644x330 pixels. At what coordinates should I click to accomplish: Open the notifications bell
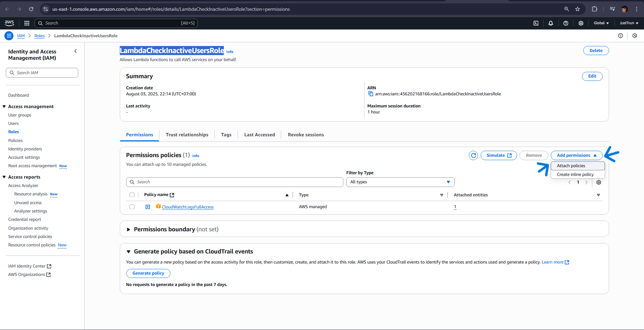(x=551, y=23)
